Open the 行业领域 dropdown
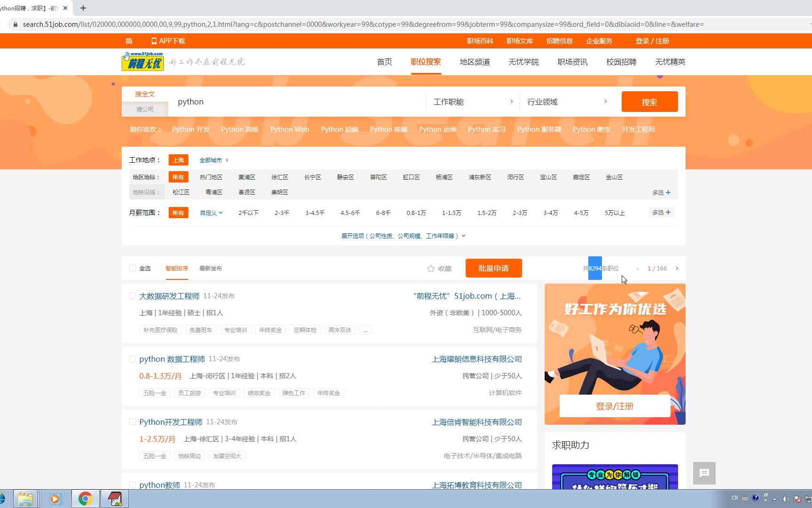 (x=567, y=102)
